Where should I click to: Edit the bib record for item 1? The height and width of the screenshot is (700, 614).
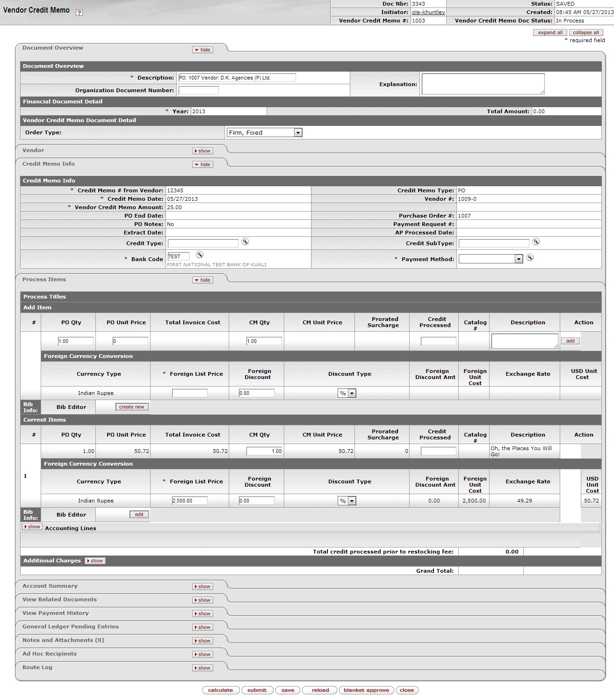tap(139, 514)
